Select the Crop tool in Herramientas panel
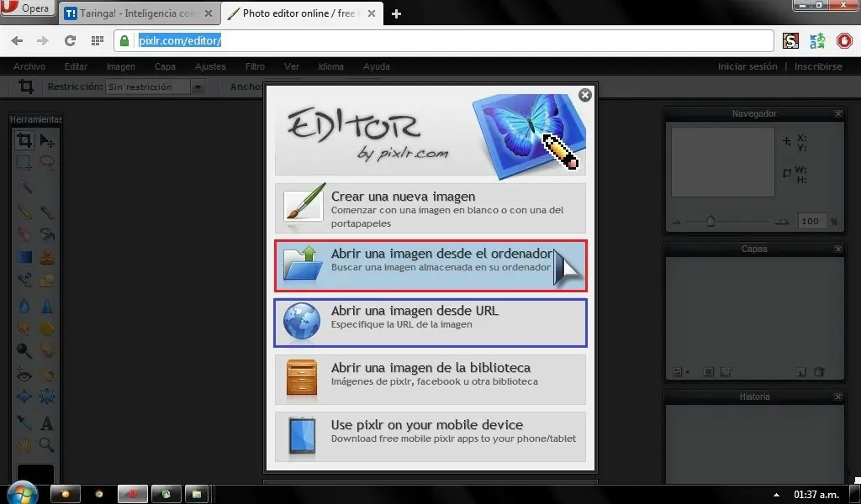 [x=24, y=140]
